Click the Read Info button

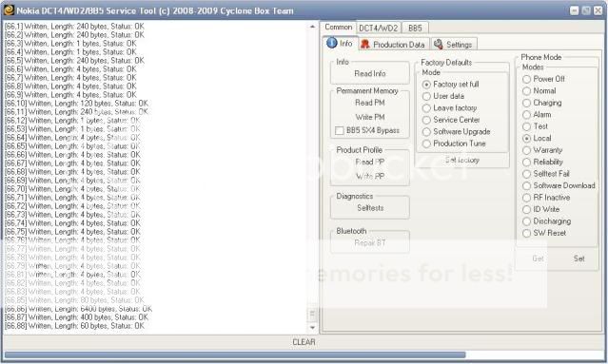[370, 73]
